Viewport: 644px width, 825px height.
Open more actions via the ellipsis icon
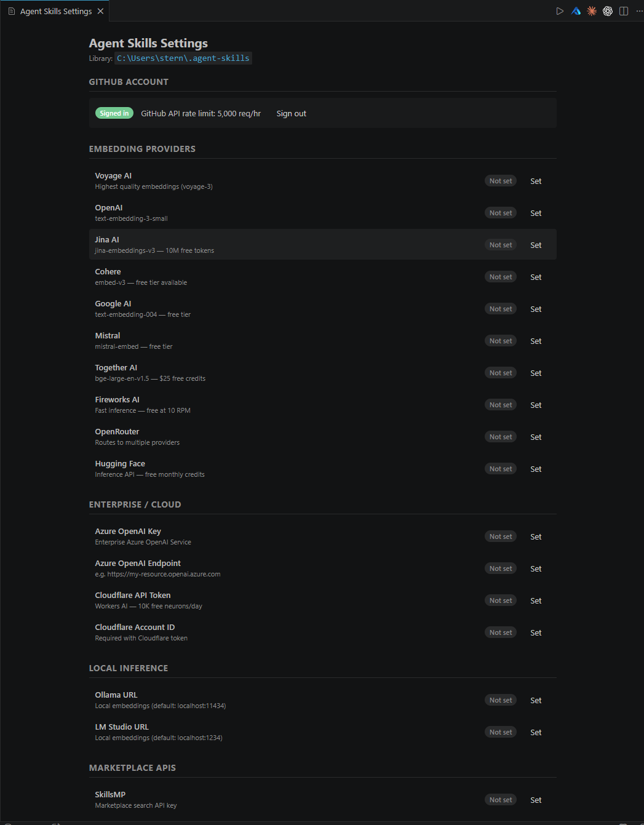click(638, 10)
